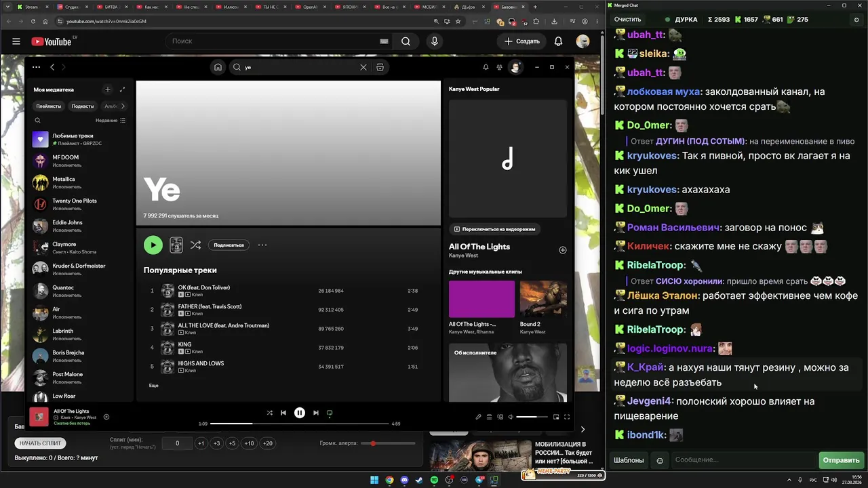Open the connect-to-device icon

coord(500,417)
